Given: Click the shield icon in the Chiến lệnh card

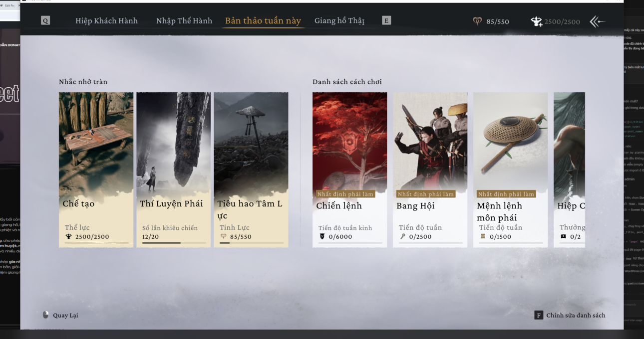Looking at the screenshot, I should [x=322, y=237].
